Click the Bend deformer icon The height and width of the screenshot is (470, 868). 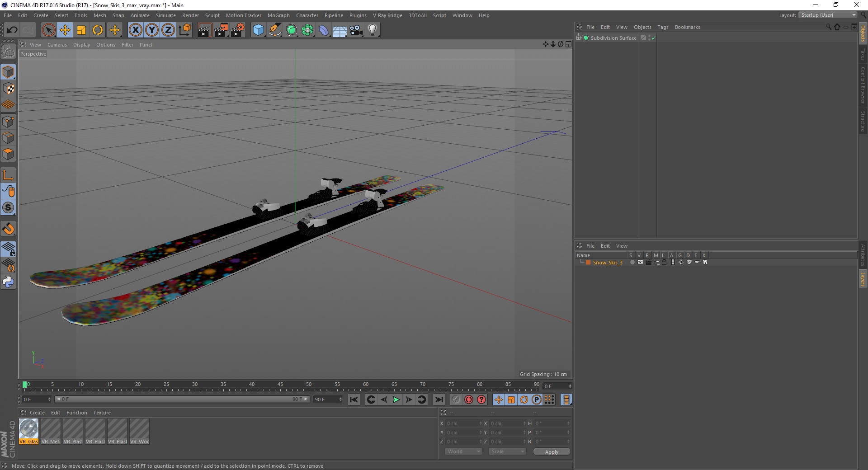coord(324,30)
